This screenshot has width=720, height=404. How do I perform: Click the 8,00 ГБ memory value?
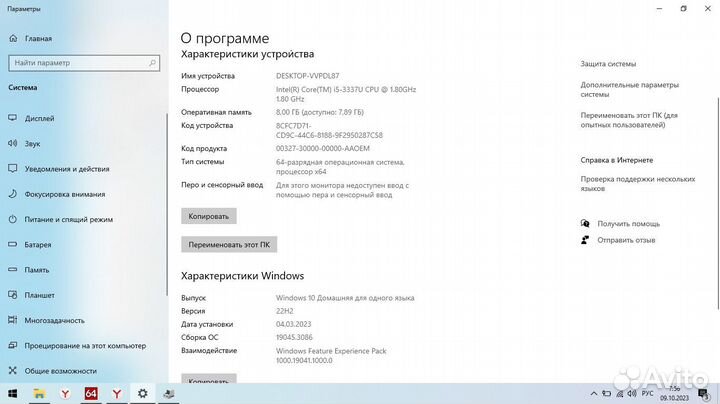click(320, 112)
